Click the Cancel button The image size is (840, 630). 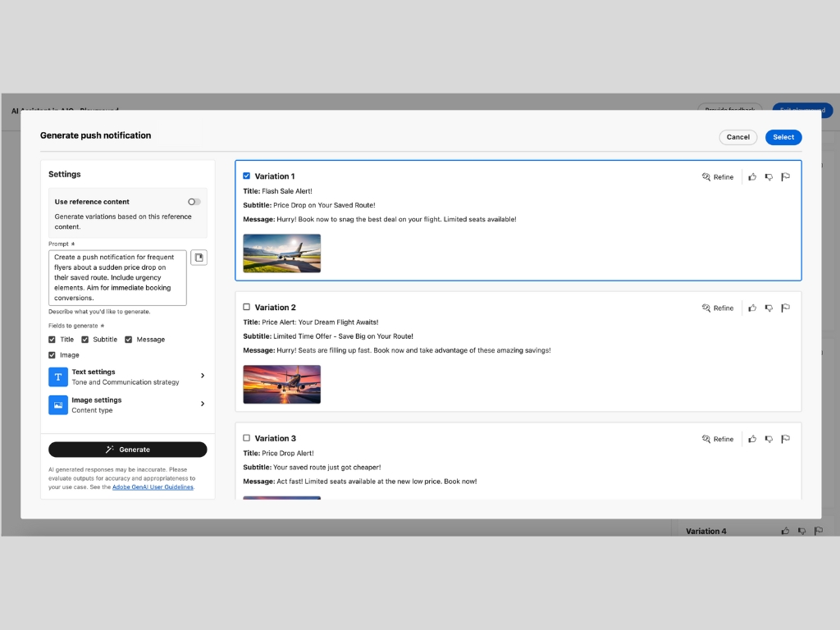tap(737, 137)
